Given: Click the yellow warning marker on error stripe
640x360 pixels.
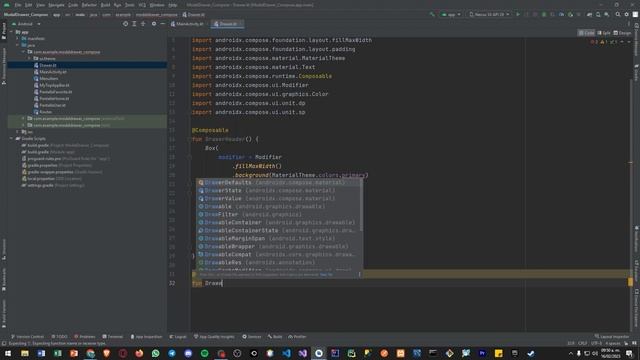Looking at the screenshot, I should [630, 282].
